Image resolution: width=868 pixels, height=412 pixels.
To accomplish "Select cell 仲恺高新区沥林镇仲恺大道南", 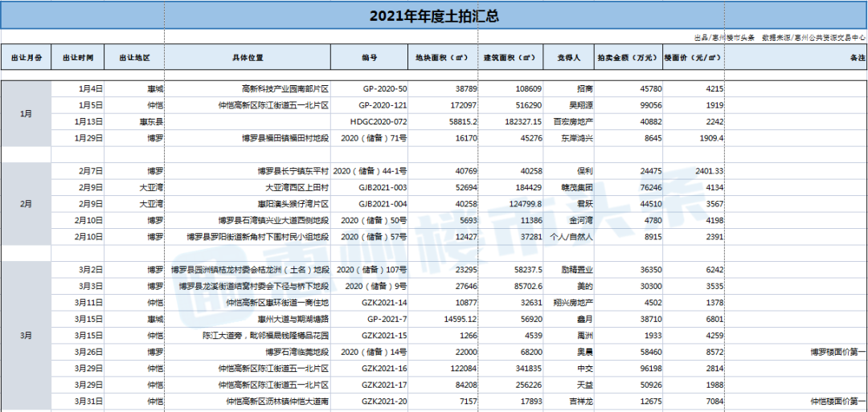I will coord(248,402).
